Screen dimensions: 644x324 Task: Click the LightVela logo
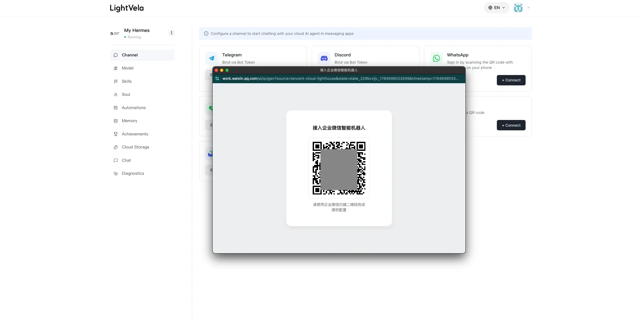[x=127, y=8]
